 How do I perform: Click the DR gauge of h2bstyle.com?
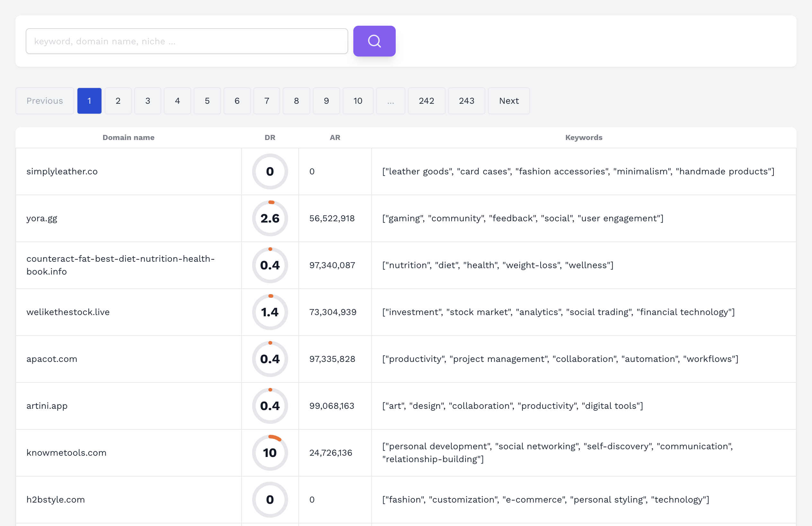[270, 499]
